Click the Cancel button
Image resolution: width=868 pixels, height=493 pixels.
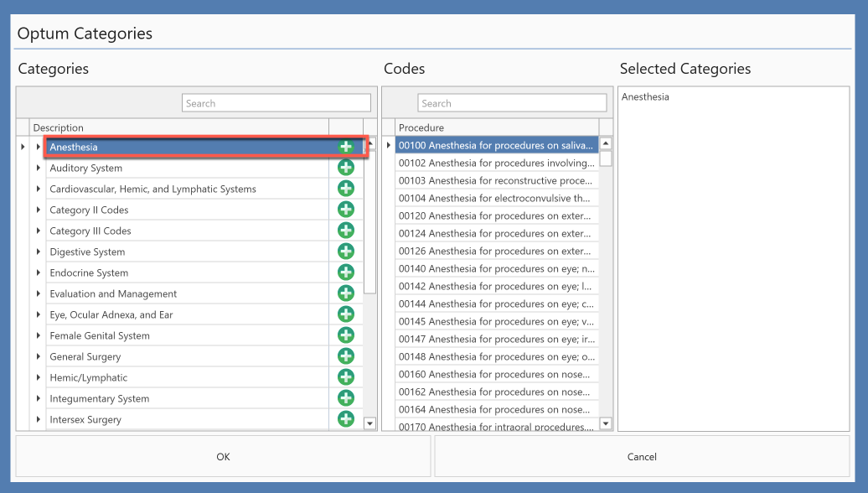tap(642, 456)
